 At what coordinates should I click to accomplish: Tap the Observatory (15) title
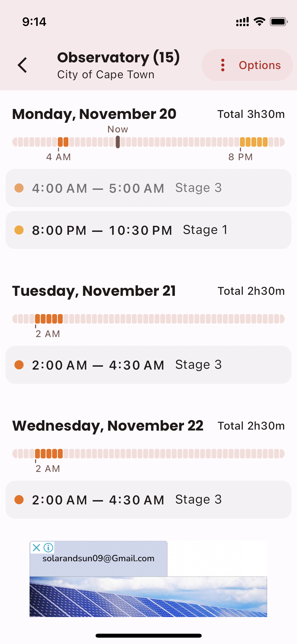coord(118,57)
